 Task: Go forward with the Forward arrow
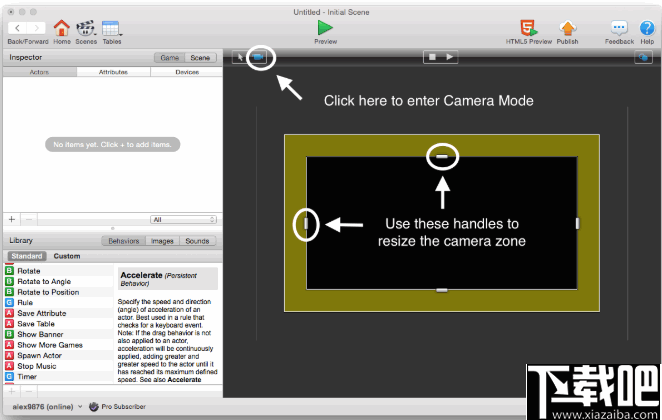[36, 28]
